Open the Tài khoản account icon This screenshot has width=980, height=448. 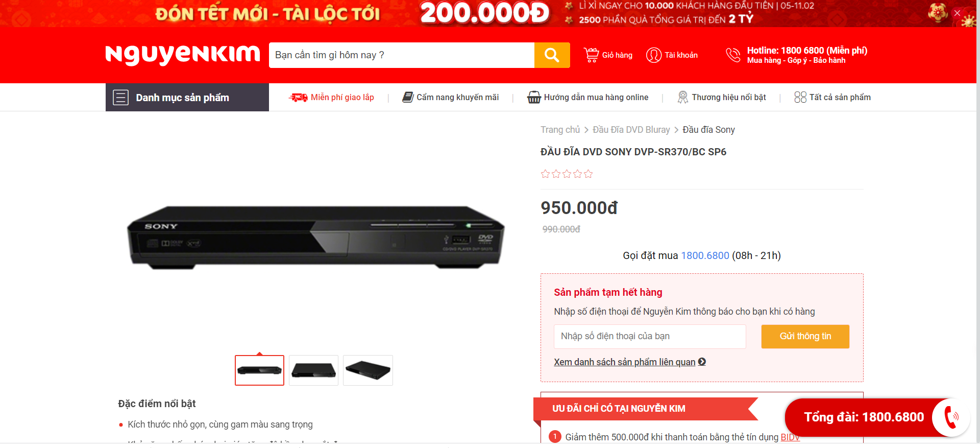coord(653,55)
